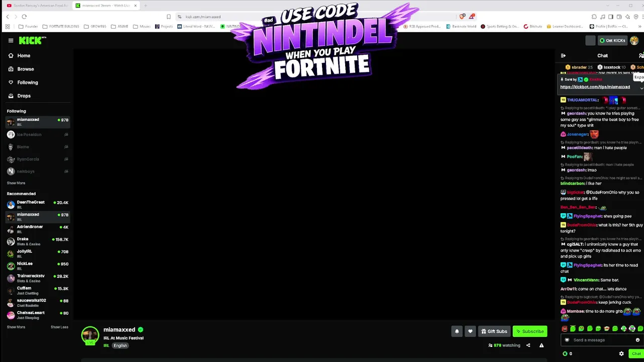Open Cuffem recommended channel
This screenshot has height=362, width=644.
coord(38,291)
